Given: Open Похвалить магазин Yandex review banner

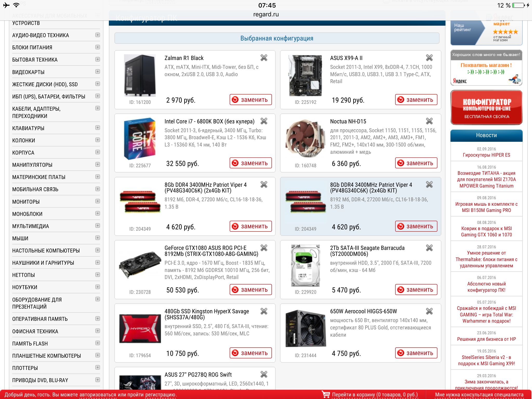Looking at the screenshot, I should [486, 68].
